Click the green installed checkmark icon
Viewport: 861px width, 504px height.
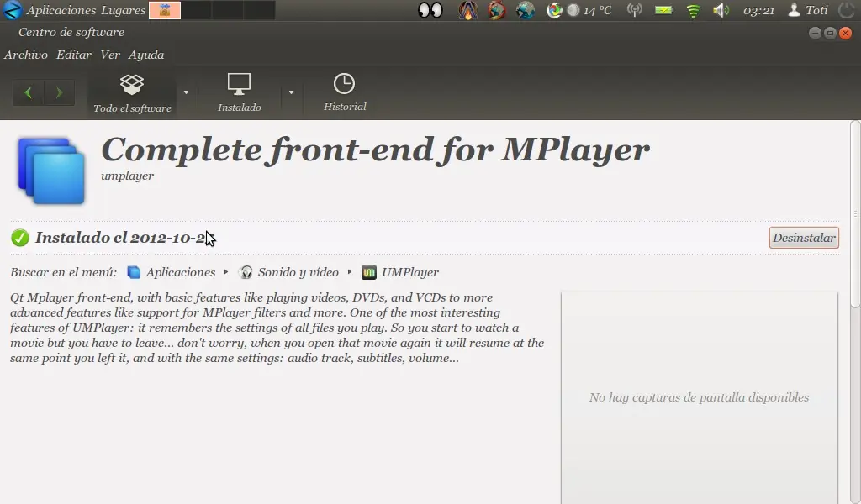click(x=20, y=238)
